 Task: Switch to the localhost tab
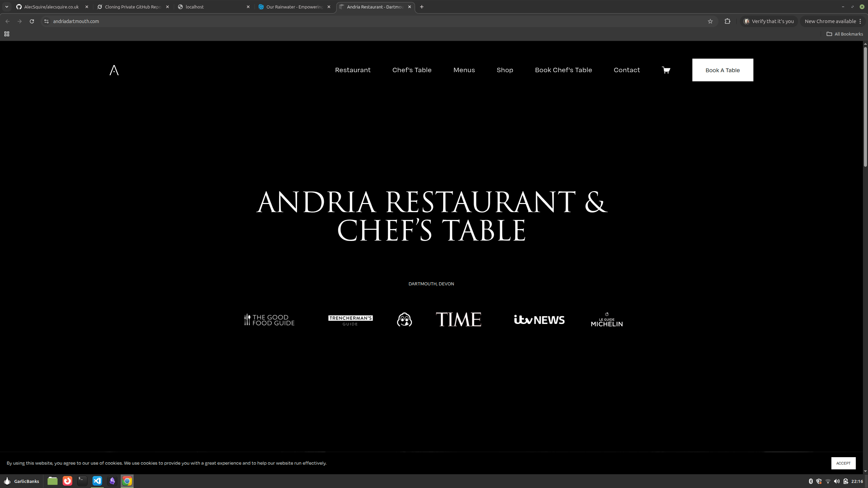click(214, 7)
